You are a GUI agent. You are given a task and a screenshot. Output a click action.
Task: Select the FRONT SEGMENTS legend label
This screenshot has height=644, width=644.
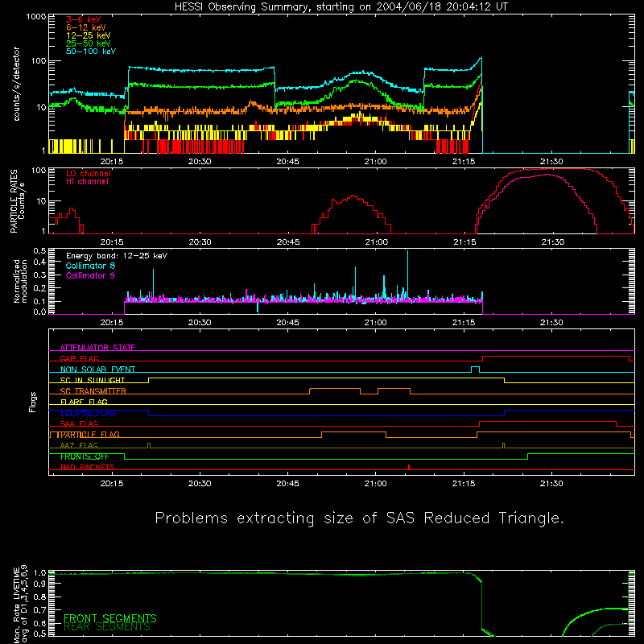[110, 618]
